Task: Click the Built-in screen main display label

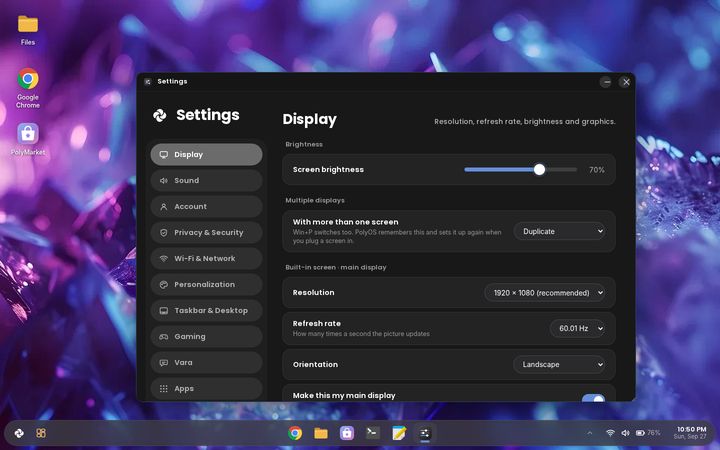Action: point(336,267)
